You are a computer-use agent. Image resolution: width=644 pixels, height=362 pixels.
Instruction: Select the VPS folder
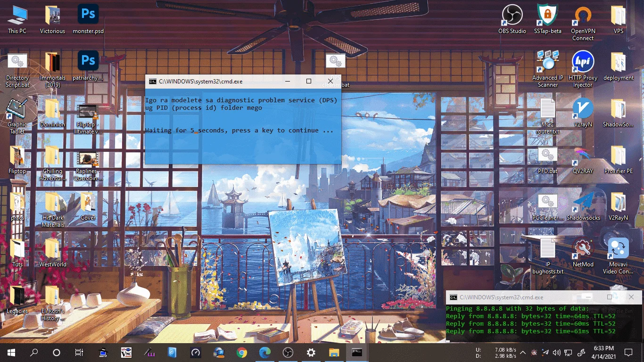coord(619,20)
